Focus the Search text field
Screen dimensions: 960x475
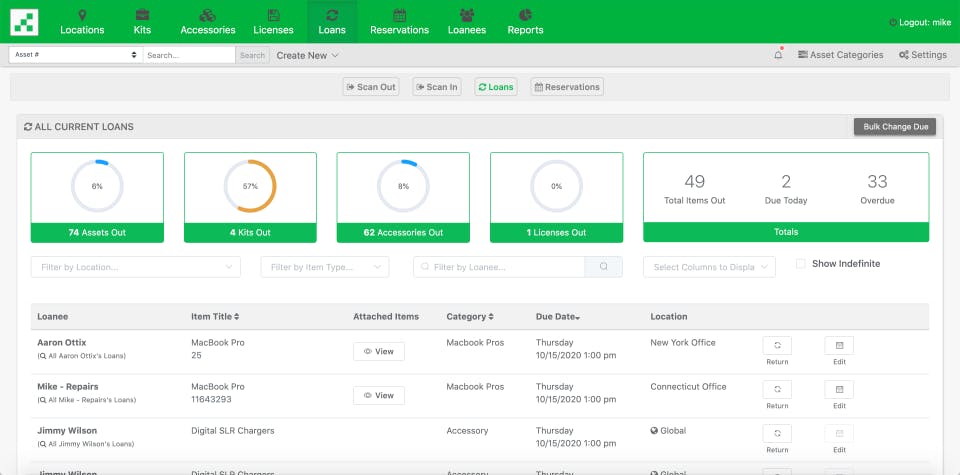click(x=189, y=55)
